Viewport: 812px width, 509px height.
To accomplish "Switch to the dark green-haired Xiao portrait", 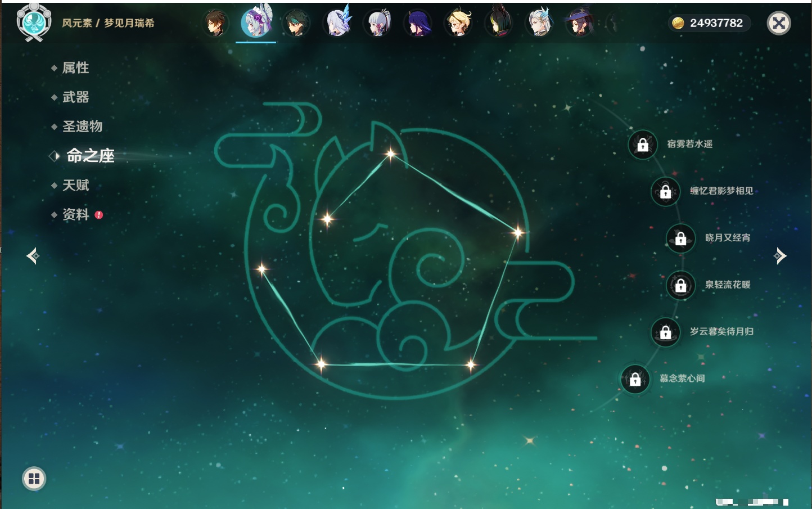I will (x=296, y=23).
